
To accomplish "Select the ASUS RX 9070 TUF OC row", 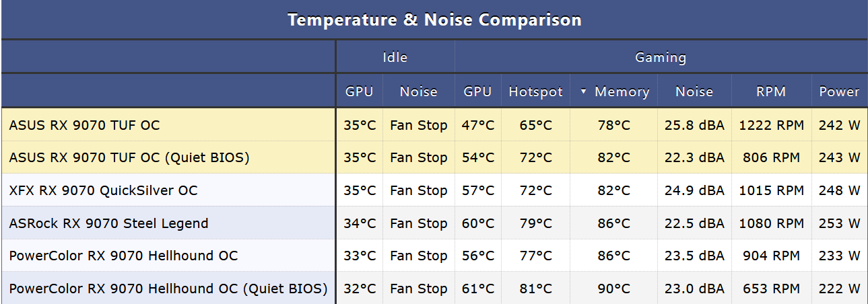I will (434, 125).
